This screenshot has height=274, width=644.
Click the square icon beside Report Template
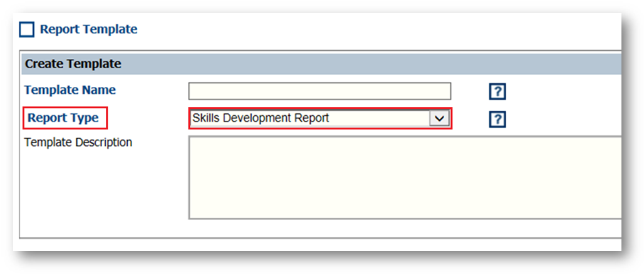point(27,29)
